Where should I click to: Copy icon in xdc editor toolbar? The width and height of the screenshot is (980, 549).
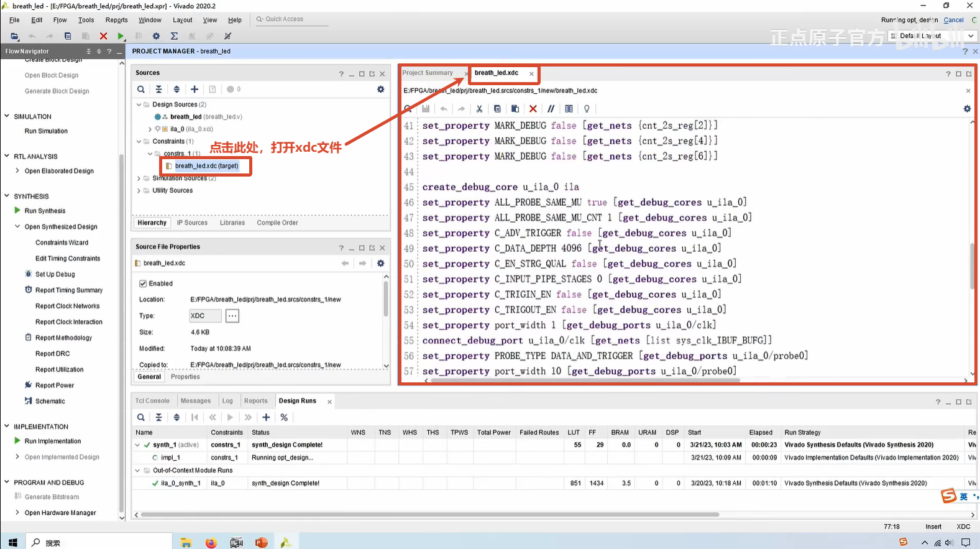(x=497, y=109)
